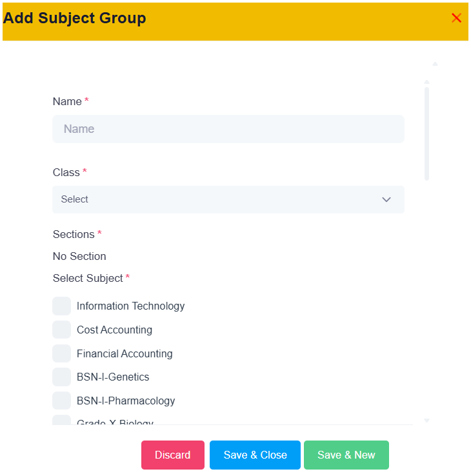Tick the Cost Accounting subject checkbox
471x476 pixels.
coord(62,330)
